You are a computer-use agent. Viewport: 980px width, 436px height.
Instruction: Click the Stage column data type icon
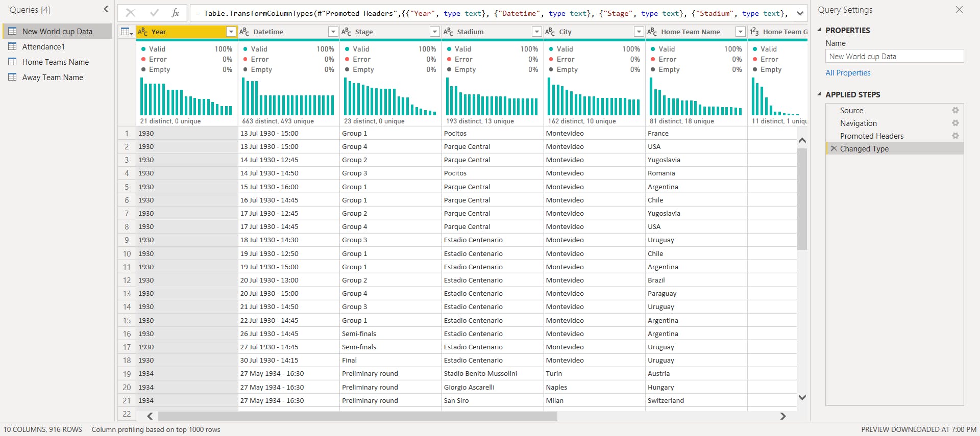(x=347, y=32)
